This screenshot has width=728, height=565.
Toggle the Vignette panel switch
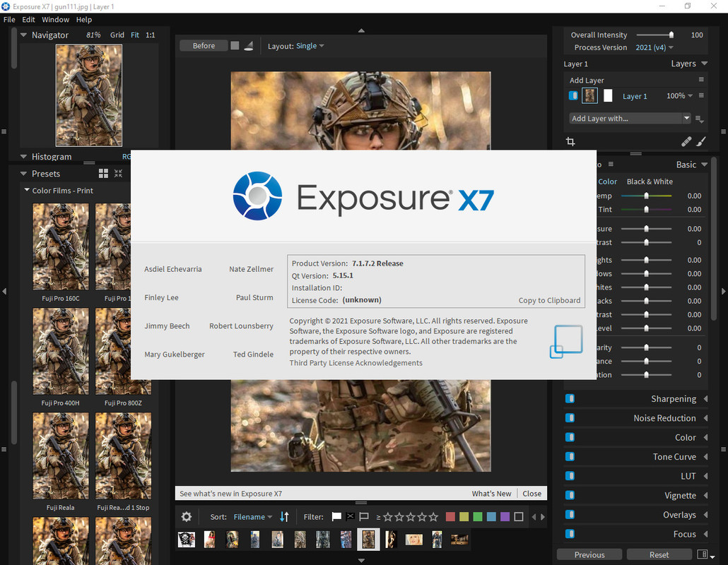pos(570,495)
